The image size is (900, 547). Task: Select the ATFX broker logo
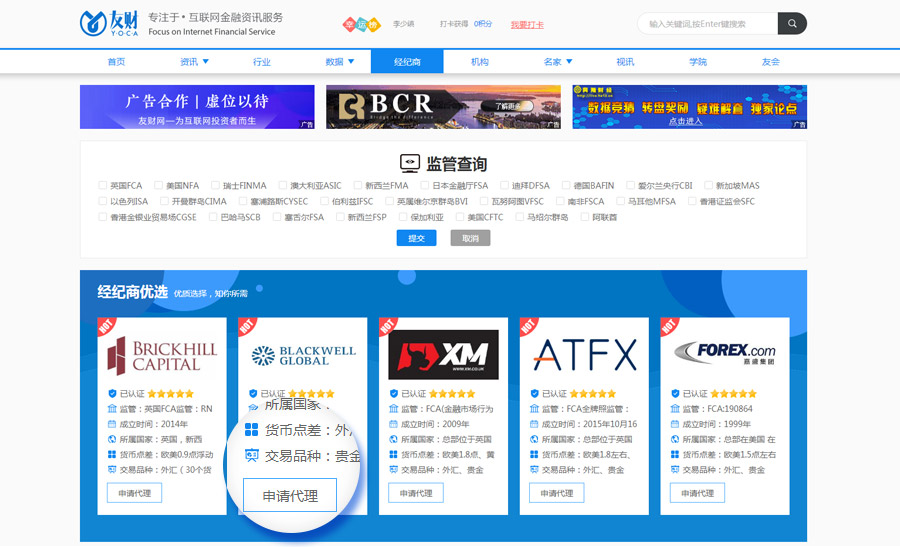[584, 355]
